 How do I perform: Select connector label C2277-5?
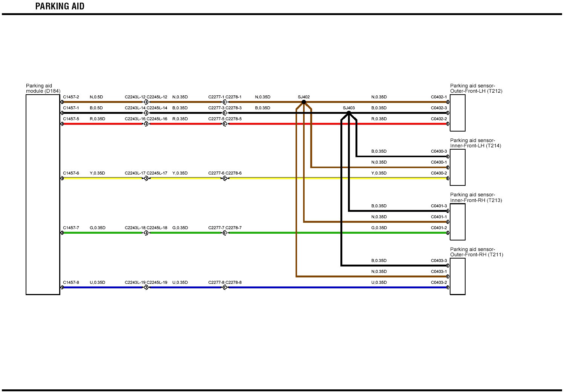tap(216, 119)
